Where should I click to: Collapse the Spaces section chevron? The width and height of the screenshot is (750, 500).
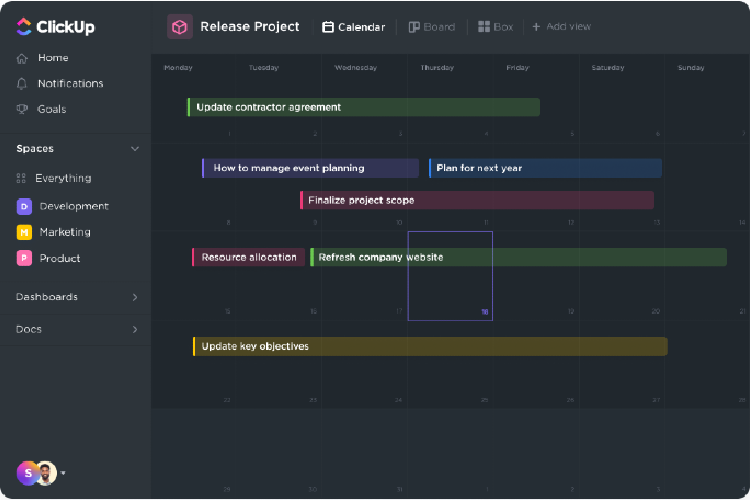(135, 149)
